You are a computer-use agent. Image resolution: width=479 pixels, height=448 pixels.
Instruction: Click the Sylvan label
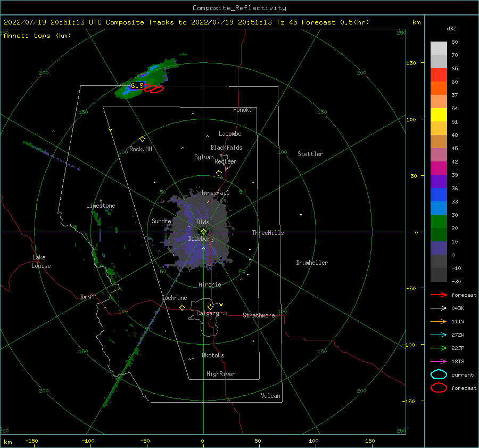click(x=204, y=157)
